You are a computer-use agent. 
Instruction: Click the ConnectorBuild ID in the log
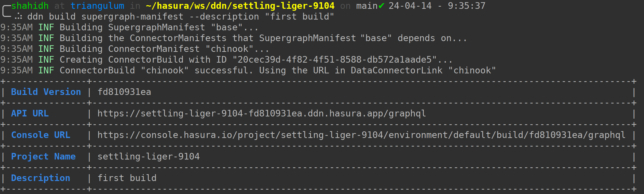[x=334, y=60]
